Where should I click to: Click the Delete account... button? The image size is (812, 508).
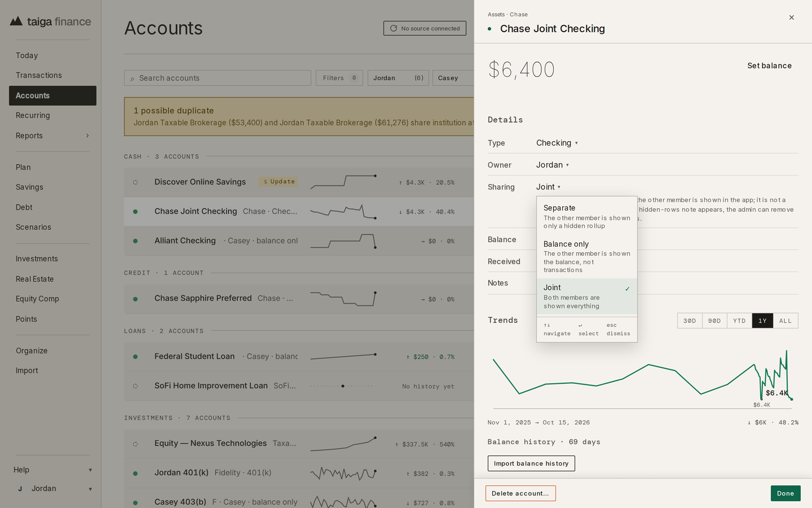tap(520, 493)
